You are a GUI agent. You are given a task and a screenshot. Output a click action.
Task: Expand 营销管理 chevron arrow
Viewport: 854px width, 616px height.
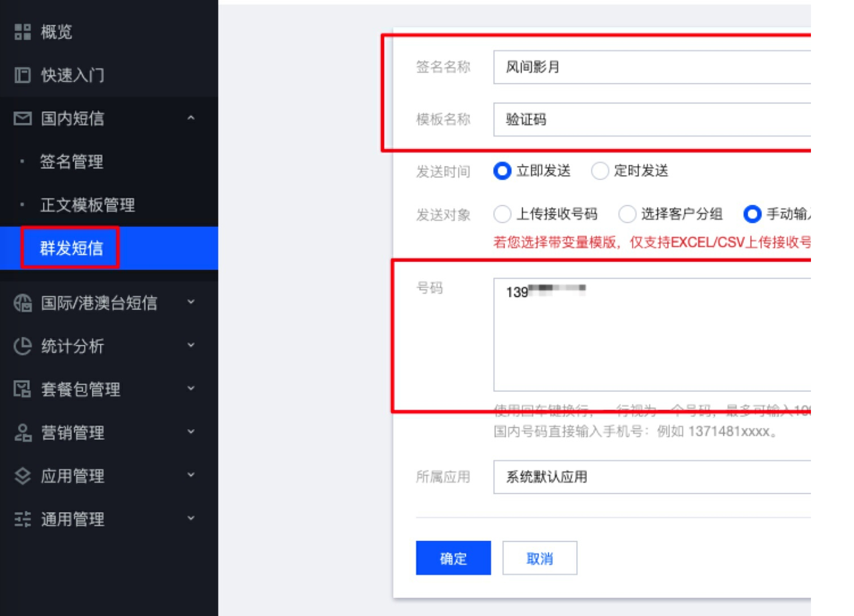click(x=191, y=432)
